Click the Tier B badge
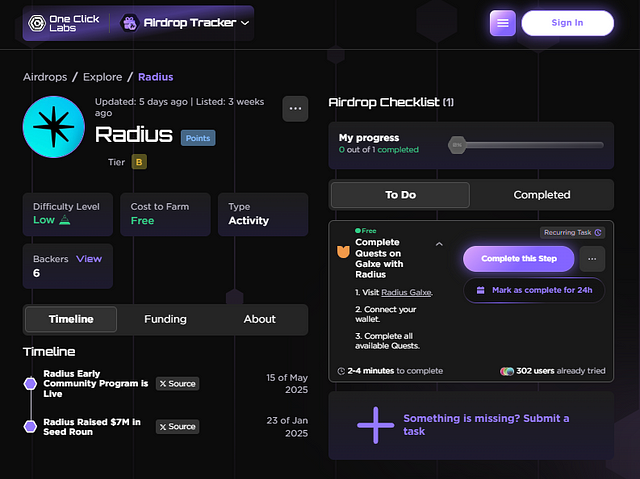This screenshot has width=640, height=479. point(139,162)
